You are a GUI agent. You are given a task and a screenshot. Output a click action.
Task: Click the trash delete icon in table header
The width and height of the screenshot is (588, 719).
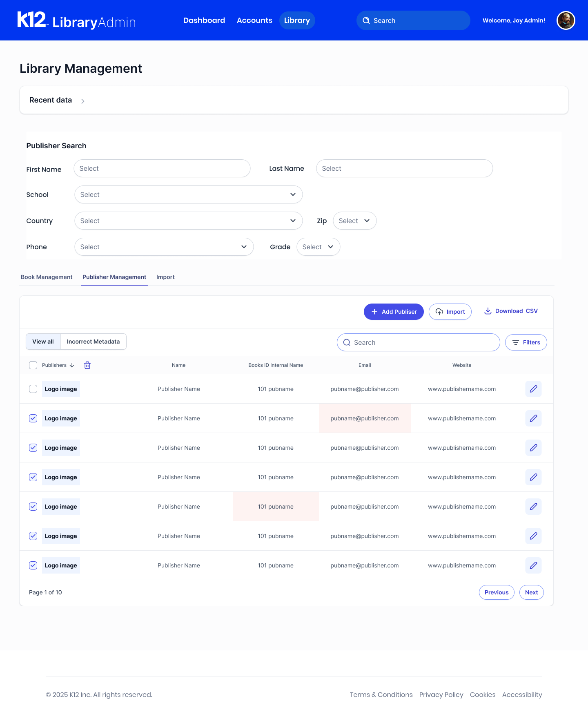click(87, 365)
